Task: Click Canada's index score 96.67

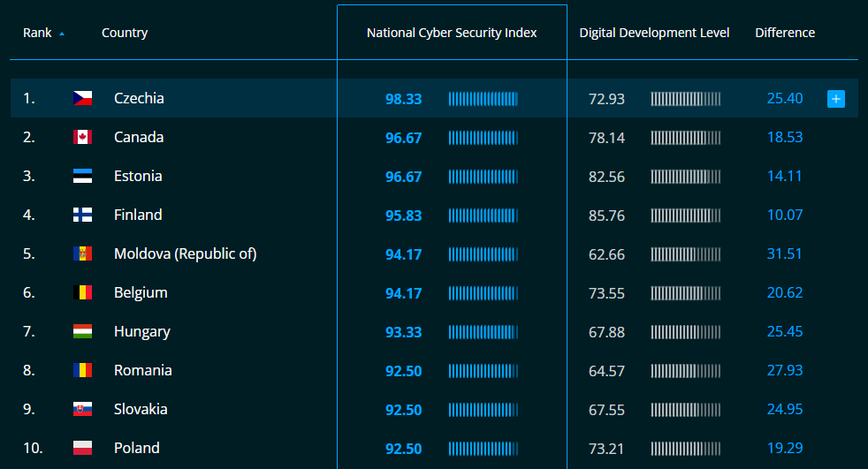Action: (x=403, y=138)
